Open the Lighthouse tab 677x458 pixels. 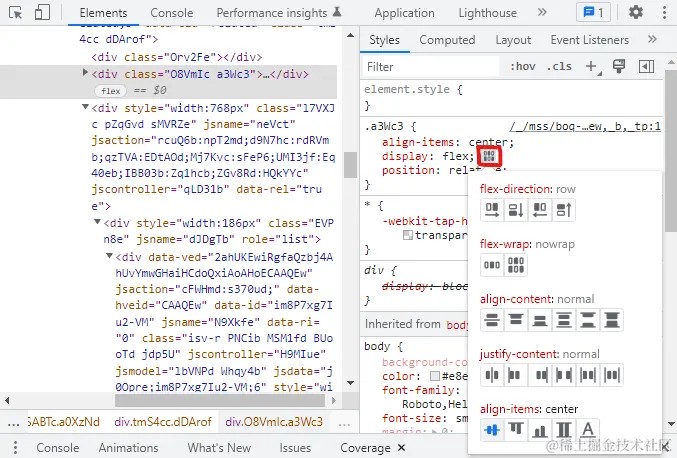pos(487,13)
